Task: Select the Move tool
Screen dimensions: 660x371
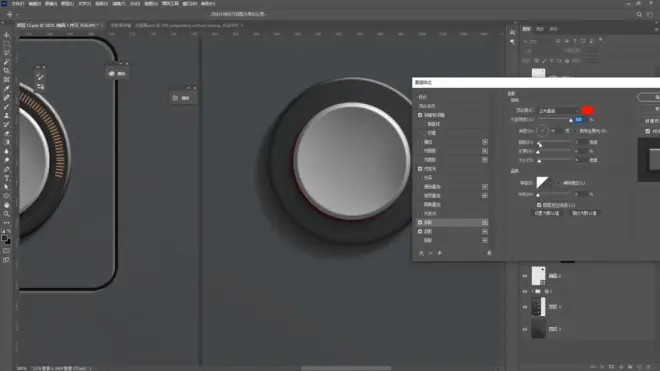Action: [6, 35]
